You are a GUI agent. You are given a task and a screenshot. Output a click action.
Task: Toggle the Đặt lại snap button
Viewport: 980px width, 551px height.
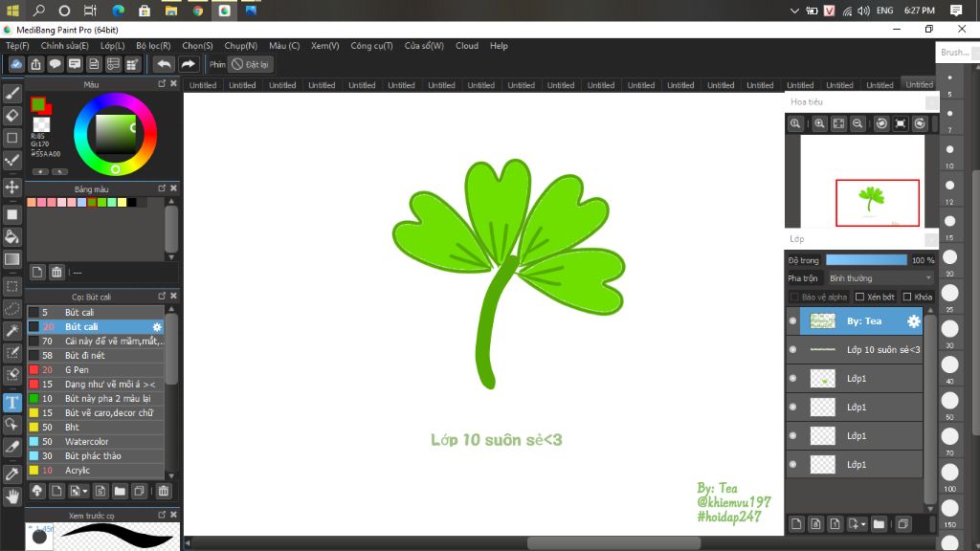click(x=250, y=64)
